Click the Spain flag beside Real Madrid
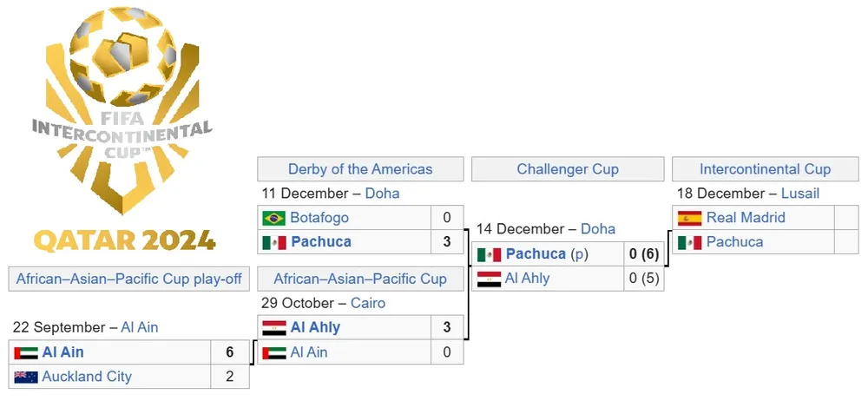 coord(689,218)
